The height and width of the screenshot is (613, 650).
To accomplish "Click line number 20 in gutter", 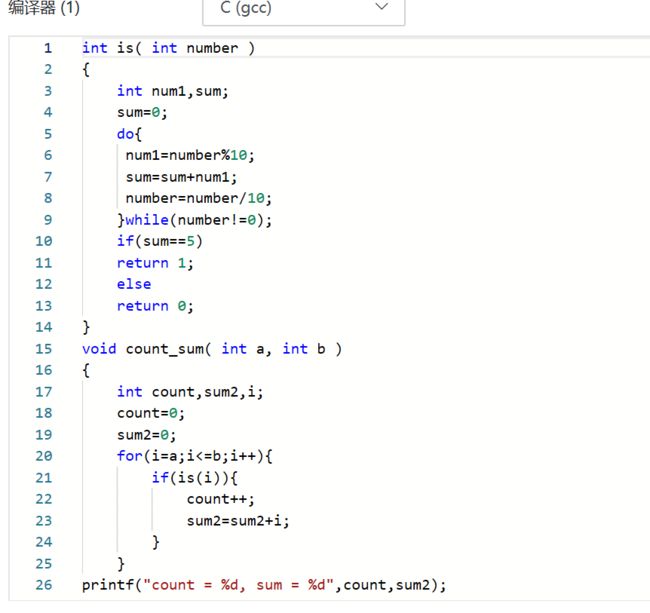I will [44, 456].
